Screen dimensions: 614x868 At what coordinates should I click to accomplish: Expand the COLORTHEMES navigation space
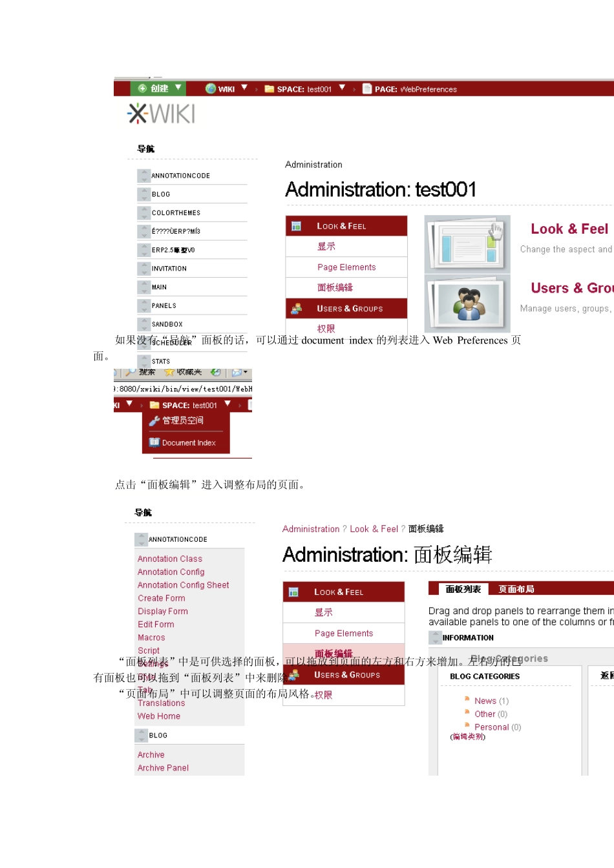point(143,213)
